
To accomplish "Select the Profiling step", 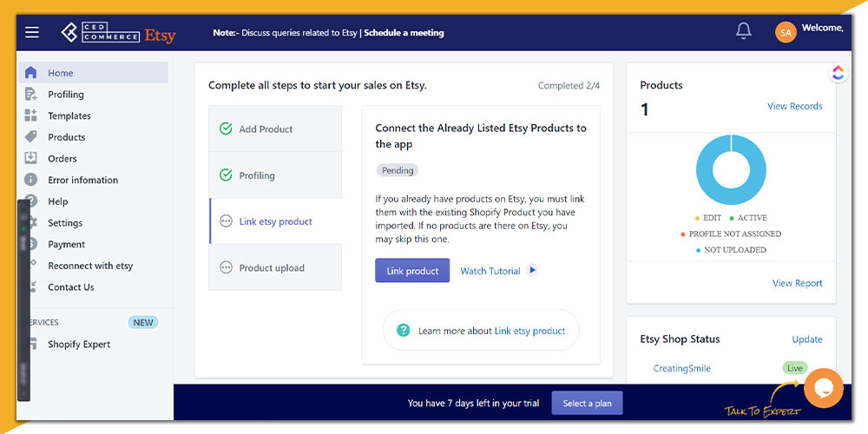I will coord(275,175).
